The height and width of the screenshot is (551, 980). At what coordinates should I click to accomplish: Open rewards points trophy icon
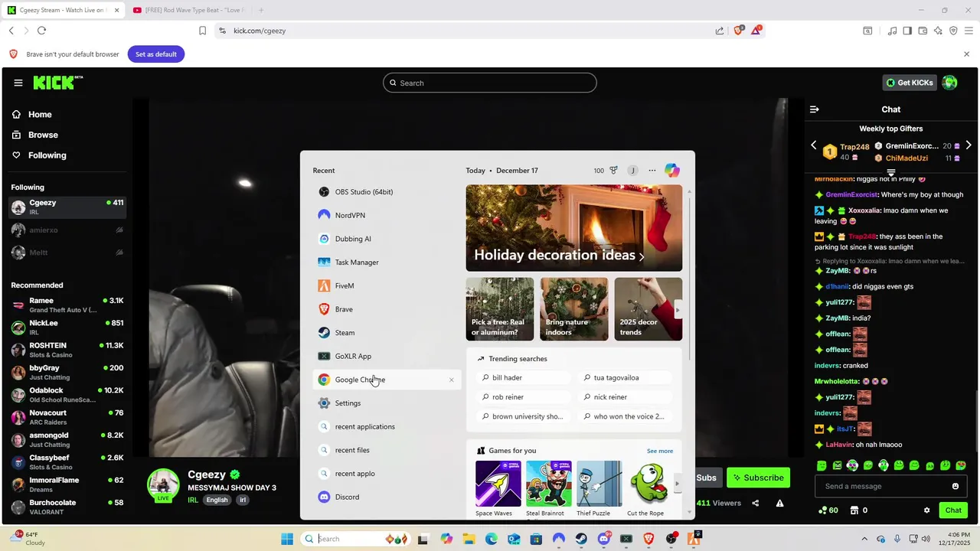(x=613, y=171)
